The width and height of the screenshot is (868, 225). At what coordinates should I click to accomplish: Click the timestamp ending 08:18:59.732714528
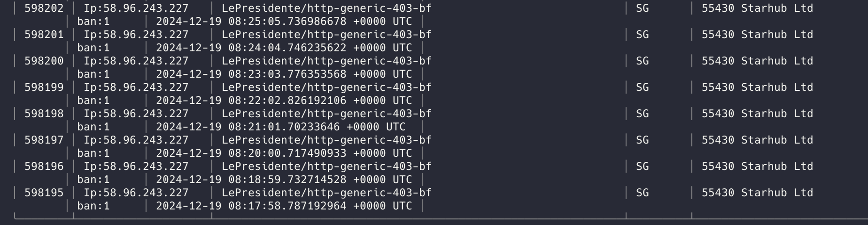251,180
